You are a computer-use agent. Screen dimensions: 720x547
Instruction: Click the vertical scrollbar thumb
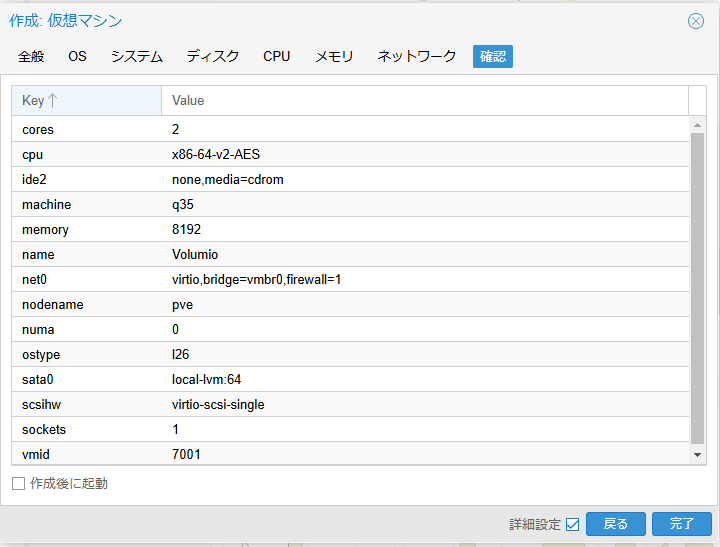[698, 288]
